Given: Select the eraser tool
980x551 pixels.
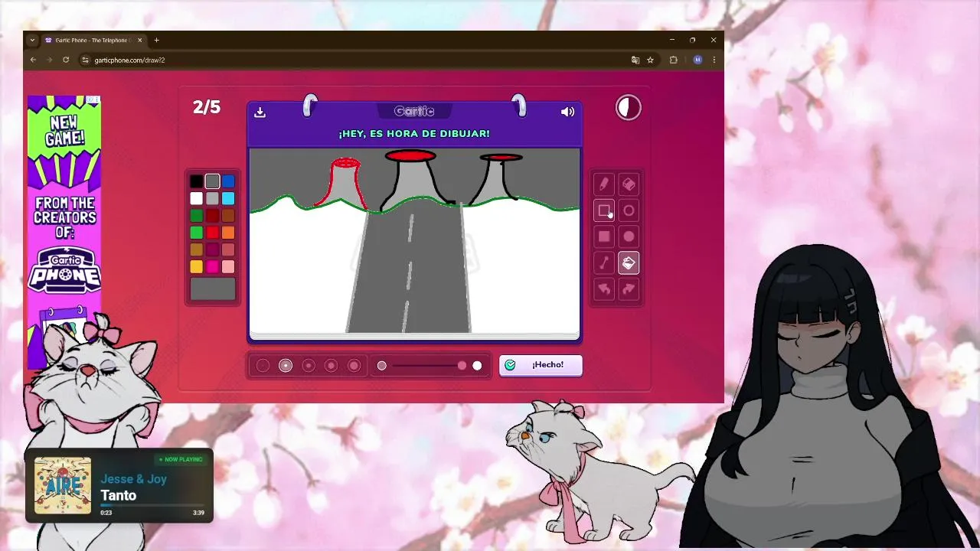Looking at the screenshot, I should click(629, 184).
